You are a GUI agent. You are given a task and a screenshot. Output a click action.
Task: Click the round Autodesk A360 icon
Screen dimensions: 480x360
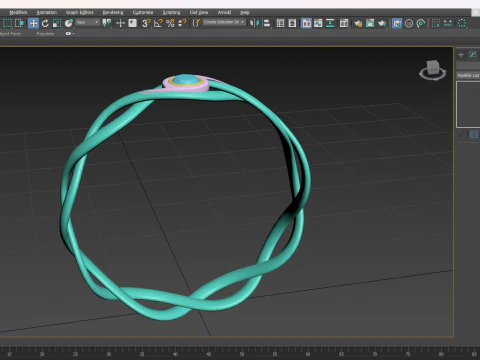(x=409, y=23)
